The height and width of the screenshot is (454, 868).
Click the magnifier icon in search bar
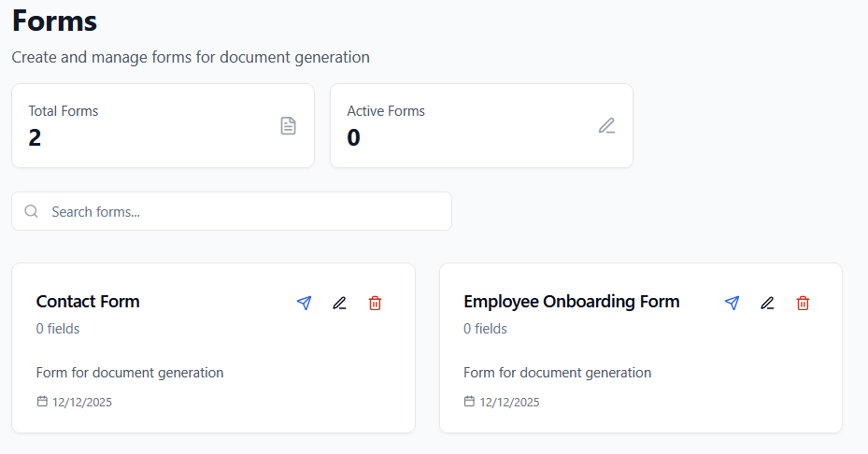click(x=32, y=212)
